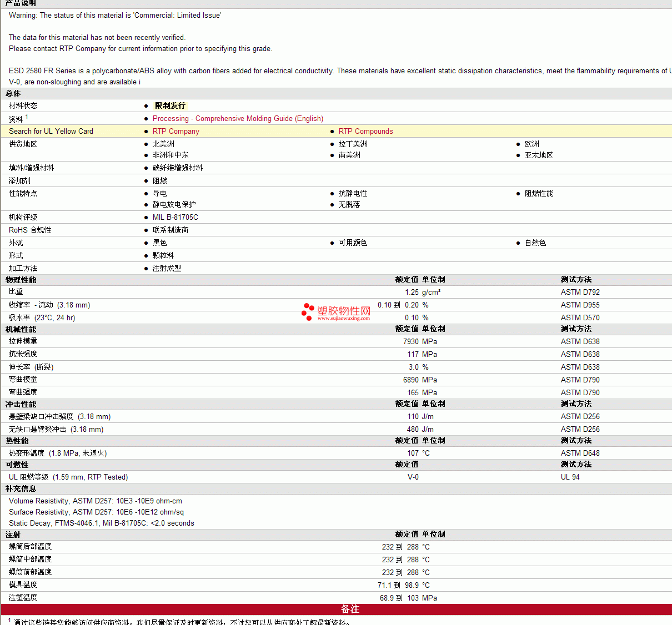Click the 黑色 appearance value
Image resolution: width=672 pixels, height=625 pixels.
tap(159, 243)
